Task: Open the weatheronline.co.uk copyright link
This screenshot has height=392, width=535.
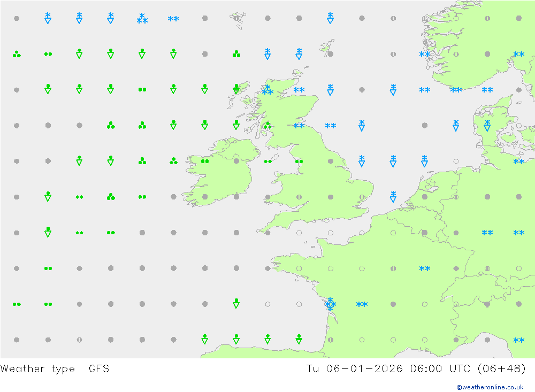Action: (490, 387)
